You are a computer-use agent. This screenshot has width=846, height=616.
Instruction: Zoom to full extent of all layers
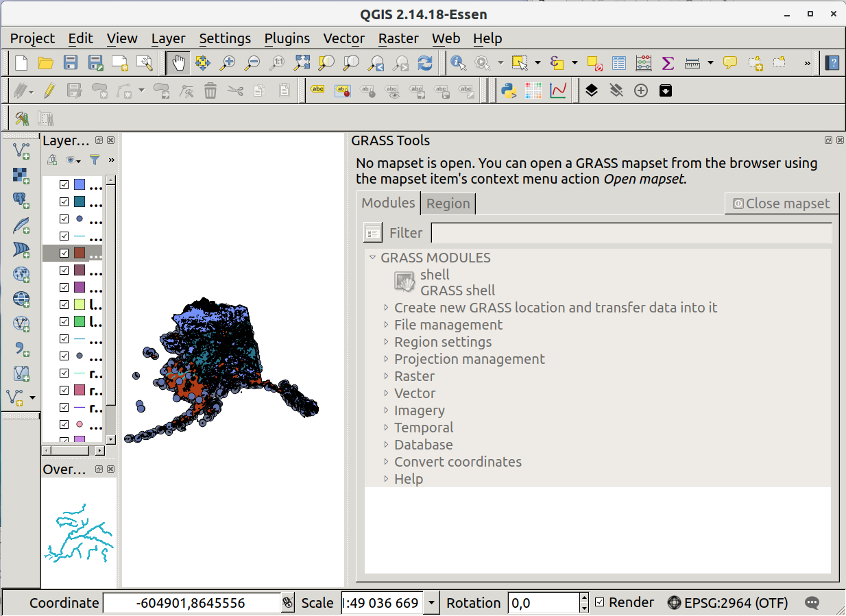[302, 63]
